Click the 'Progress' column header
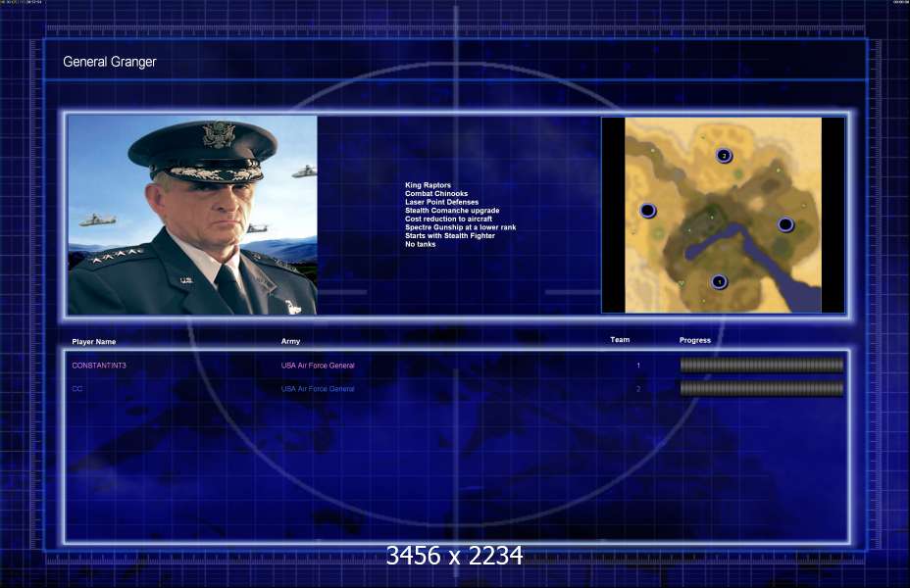Screen dimensions: 910x588 694,340
